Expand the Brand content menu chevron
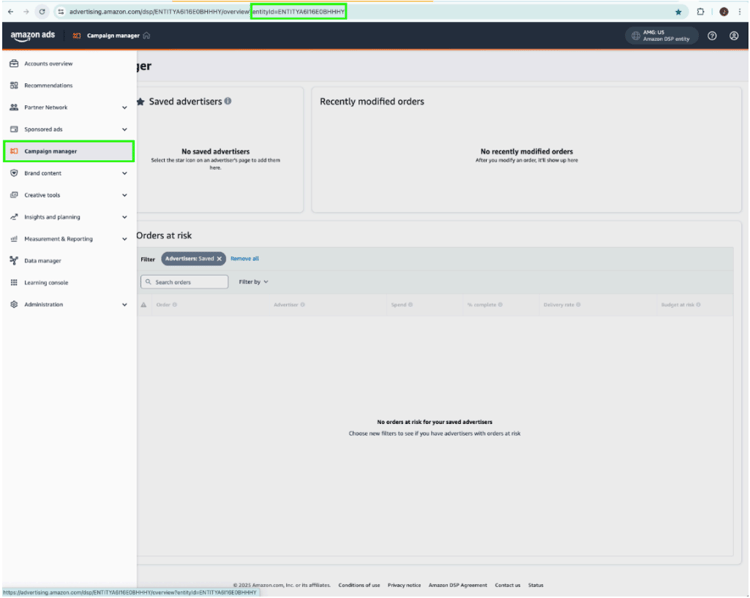This screenshot has height=598, width=750. tap(124, 173)
